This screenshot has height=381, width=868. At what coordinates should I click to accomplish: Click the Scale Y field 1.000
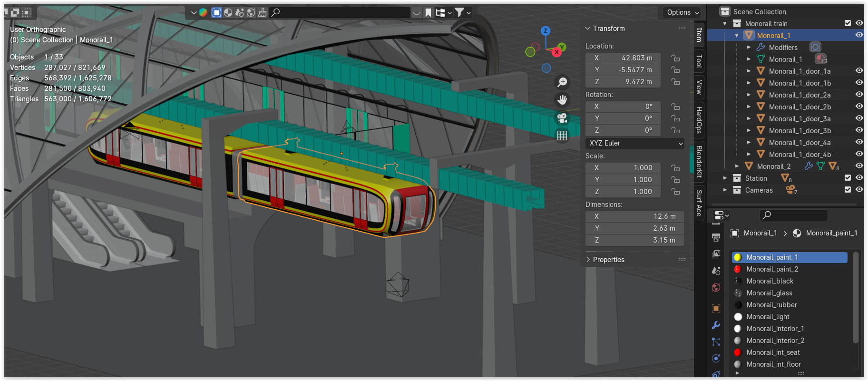(623, 180)
